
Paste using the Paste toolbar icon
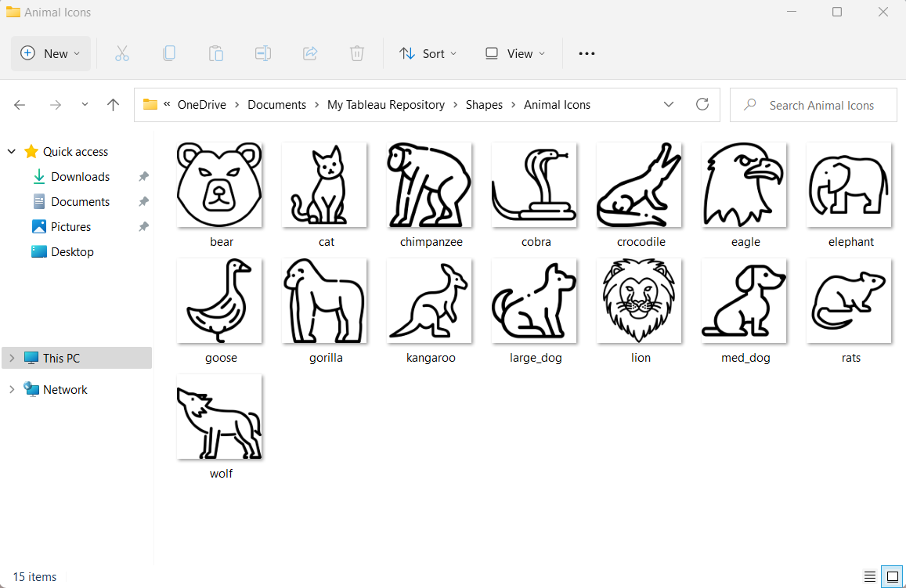(x=216, y=53)
